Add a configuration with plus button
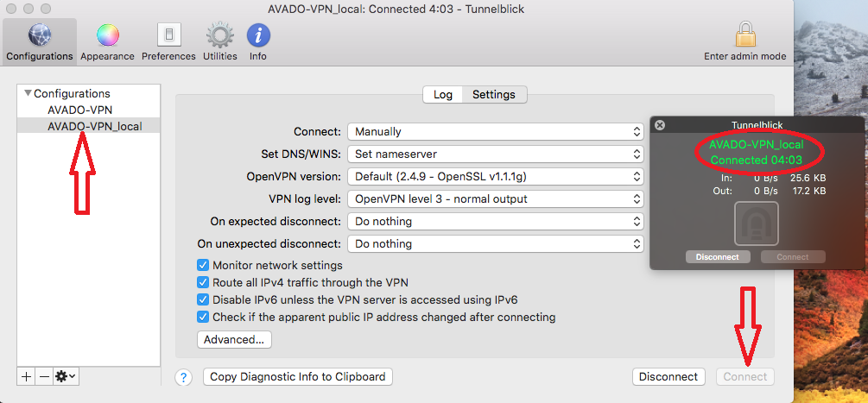This screenshot has width=868, height=403. [27, 376]
